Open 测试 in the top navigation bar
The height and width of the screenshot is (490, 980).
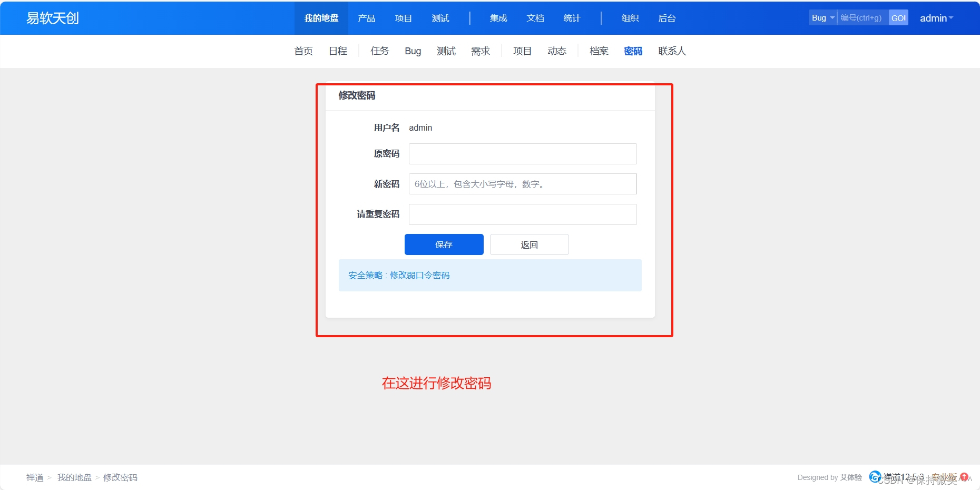440,18
